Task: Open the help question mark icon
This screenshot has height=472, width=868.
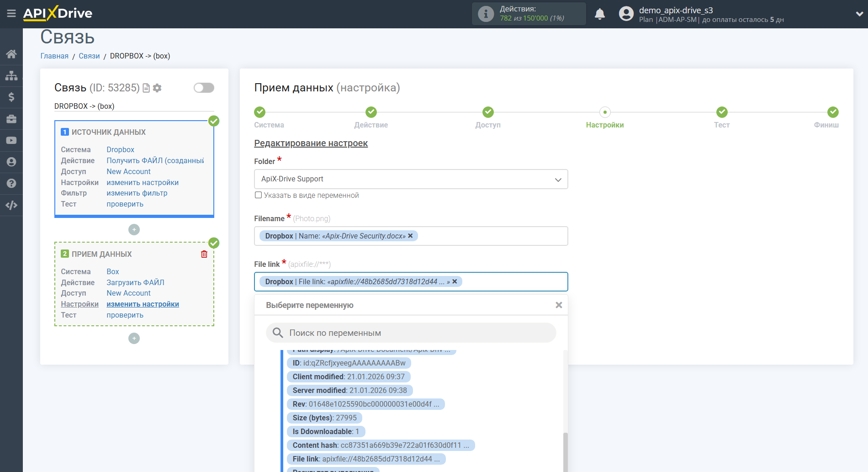Action: click(x=11, y=183)
